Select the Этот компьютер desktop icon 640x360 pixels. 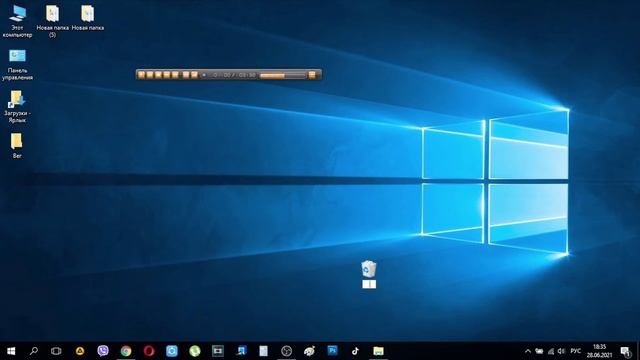tap(17, 22)
